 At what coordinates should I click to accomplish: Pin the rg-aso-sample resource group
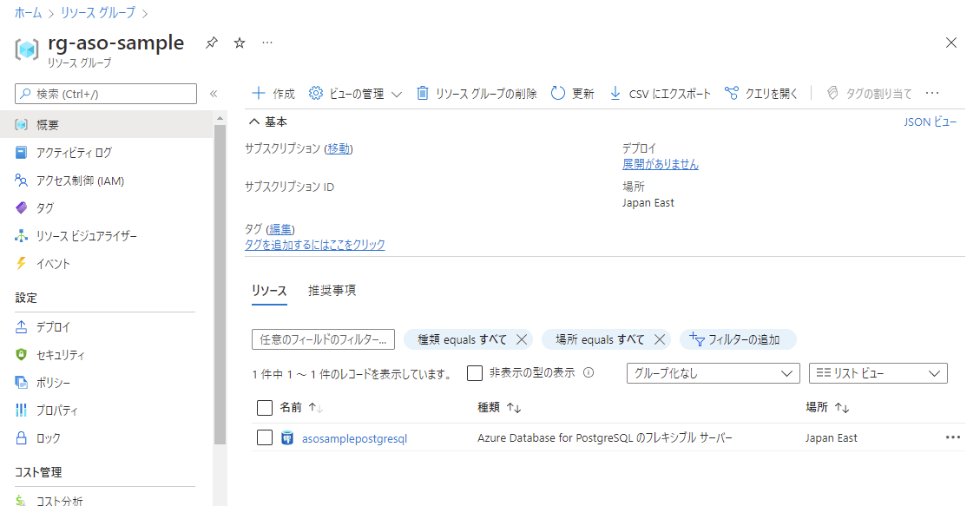212,43
